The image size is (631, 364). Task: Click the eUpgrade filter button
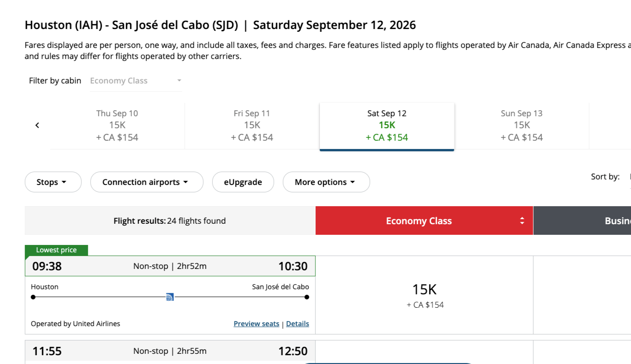click(243, 182)
